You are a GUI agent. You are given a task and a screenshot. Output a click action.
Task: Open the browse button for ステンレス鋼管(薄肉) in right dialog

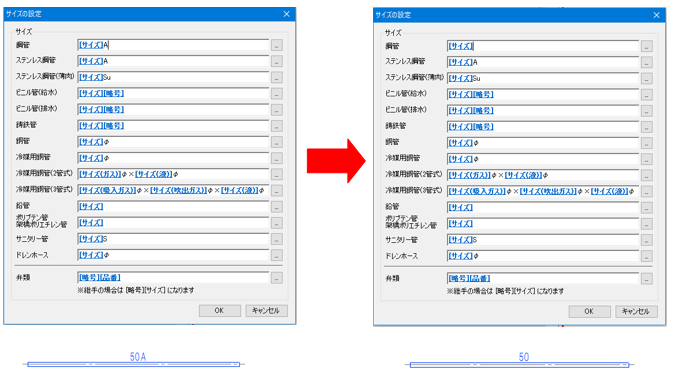(646, 79)
